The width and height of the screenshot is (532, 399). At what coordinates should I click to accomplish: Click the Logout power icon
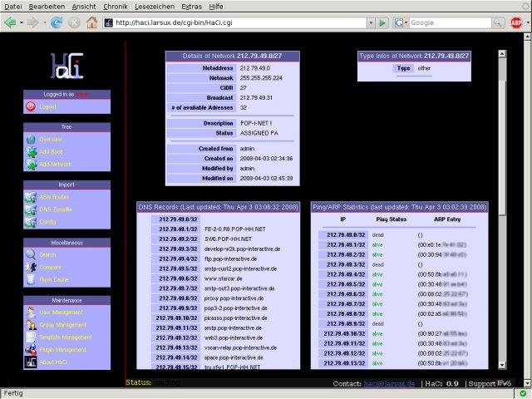[x=31, y=106]
